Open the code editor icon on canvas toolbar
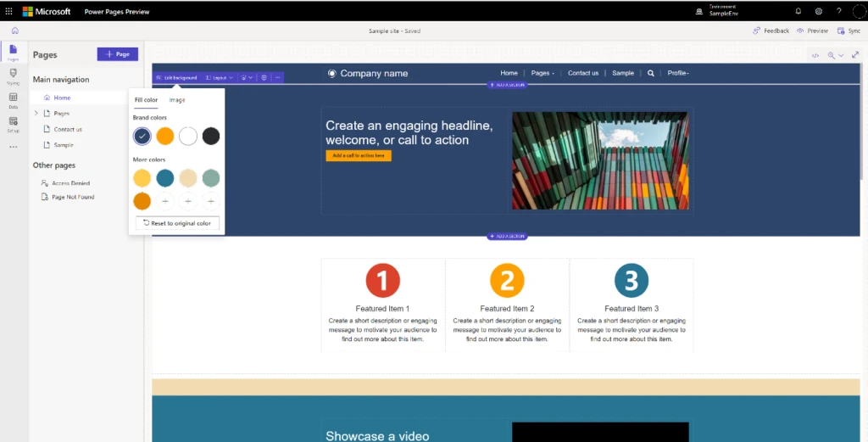 (815, 55)
